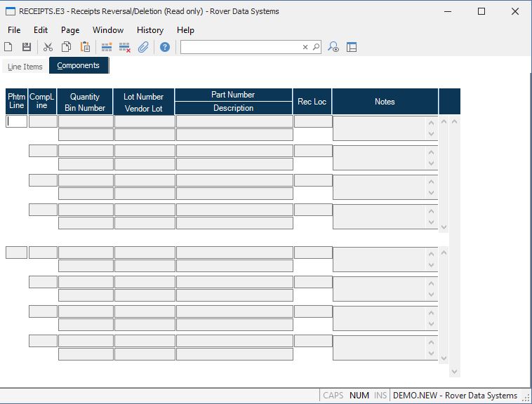Click the Insert row icon
The image size is (532, 404).
click(107, 47)
